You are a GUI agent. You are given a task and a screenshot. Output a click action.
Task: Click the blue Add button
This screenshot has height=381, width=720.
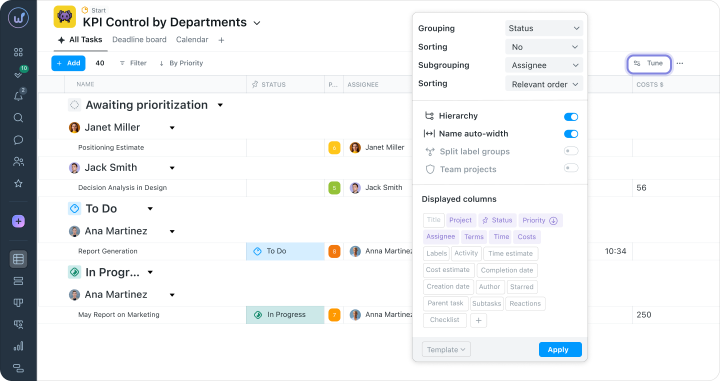[x=68, y=63]
